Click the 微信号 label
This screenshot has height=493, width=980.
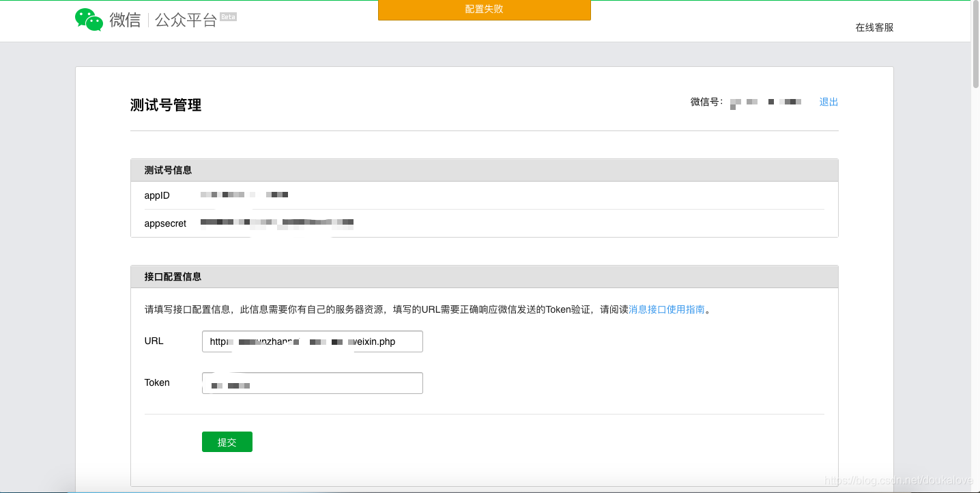706,102
